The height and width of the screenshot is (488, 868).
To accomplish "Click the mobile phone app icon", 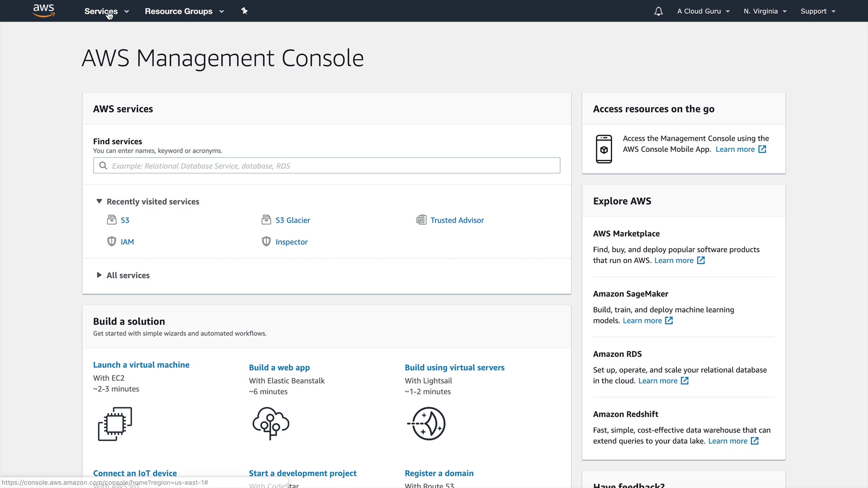I will click(x=604, y=149).
